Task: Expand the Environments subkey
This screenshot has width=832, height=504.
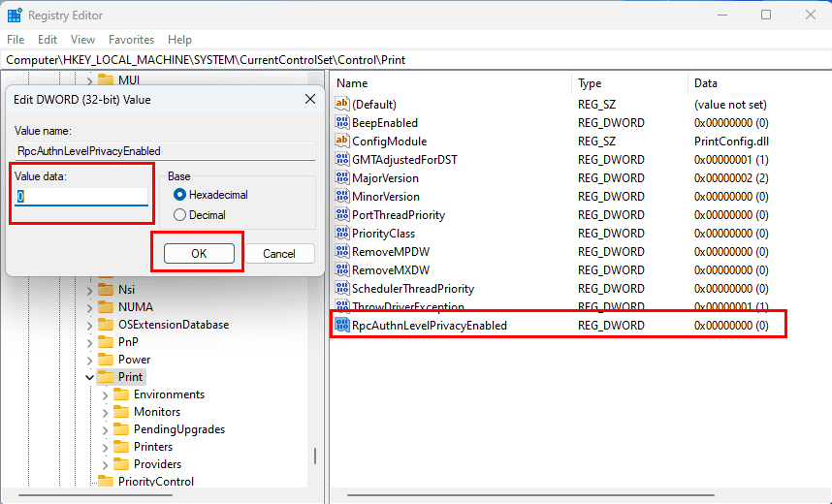Action: pos(105,395)
